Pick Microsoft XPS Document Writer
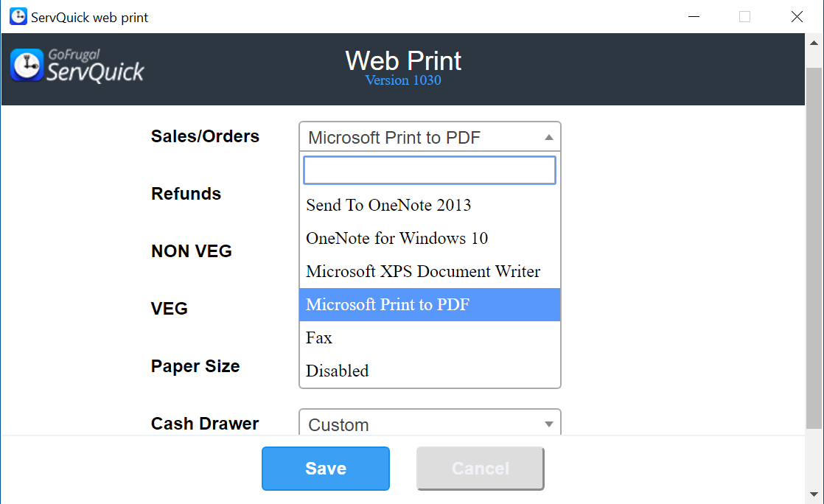Screen dimensions: 824x504 (x=423, y=271)
